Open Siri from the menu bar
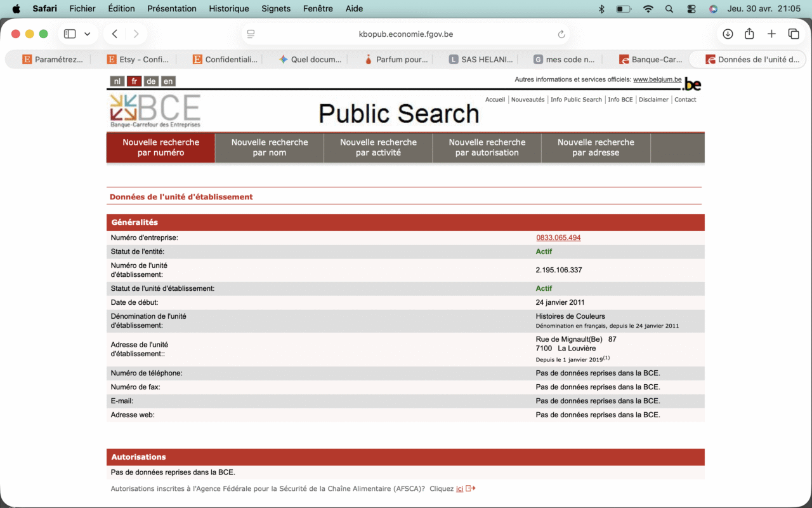812x508 pixels. pos(713,9)
